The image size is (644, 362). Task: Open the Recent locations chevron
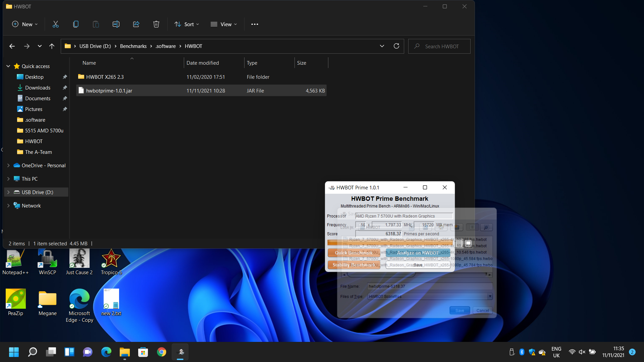pyautogui.click(x=40, y=46)
